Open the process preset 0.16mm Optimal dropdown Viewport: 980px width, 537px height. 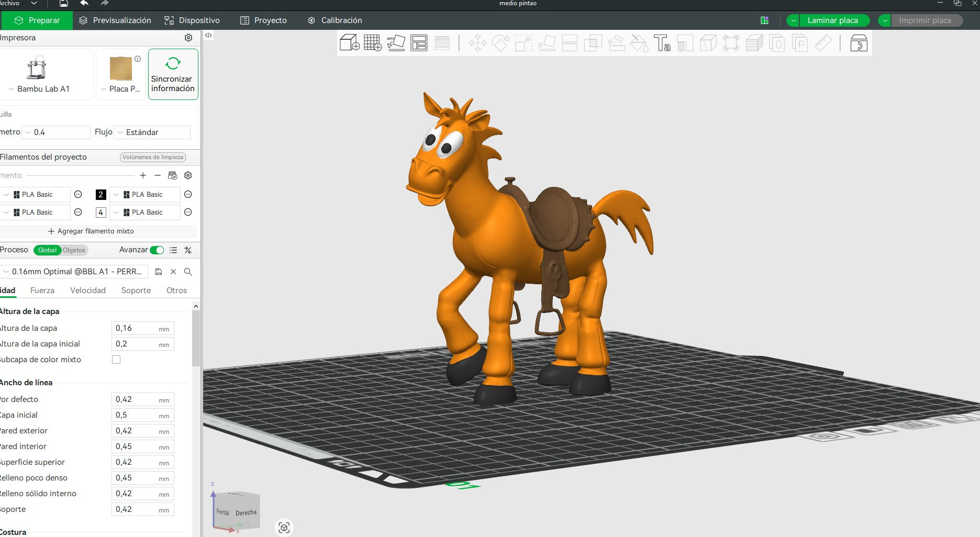(x=74, y=272)
